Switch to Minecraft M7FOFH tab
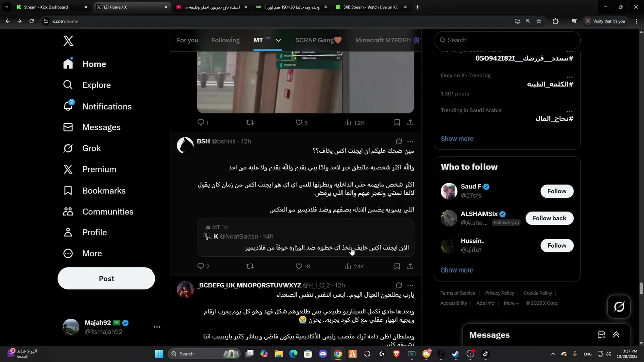The image size is (644, 362). [387, 40]
